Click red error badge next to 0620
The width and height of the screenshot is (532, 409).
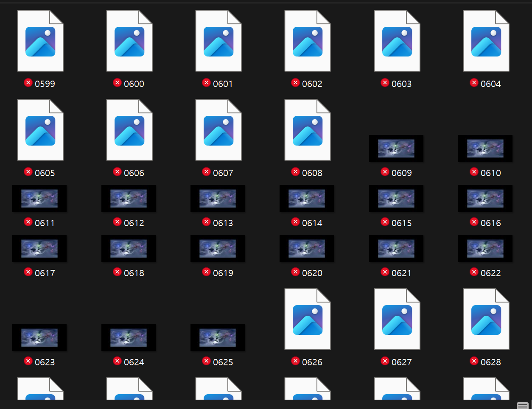295,272
